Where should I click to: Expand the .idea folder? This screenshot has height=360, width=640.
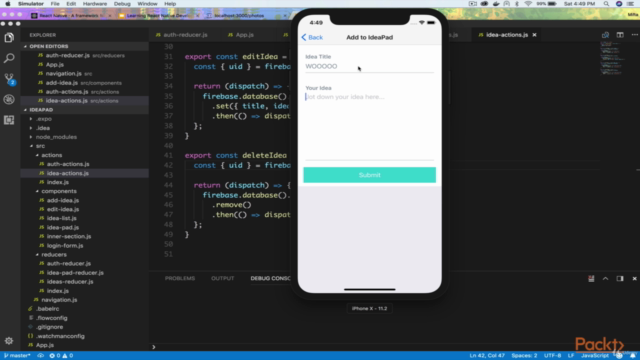click(x=31, y=128)
